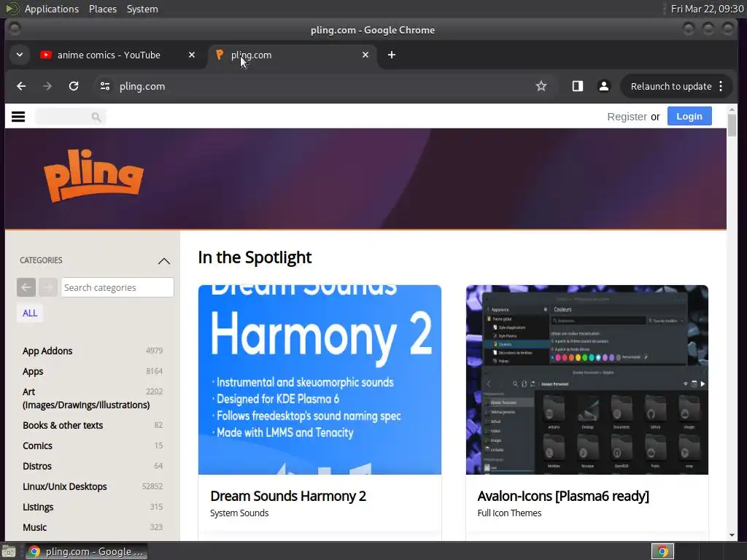Open the Dream Sounds Harmony 2 thumbnail
The width and height of the screenshot is (747, 560).
click(320, 379)
